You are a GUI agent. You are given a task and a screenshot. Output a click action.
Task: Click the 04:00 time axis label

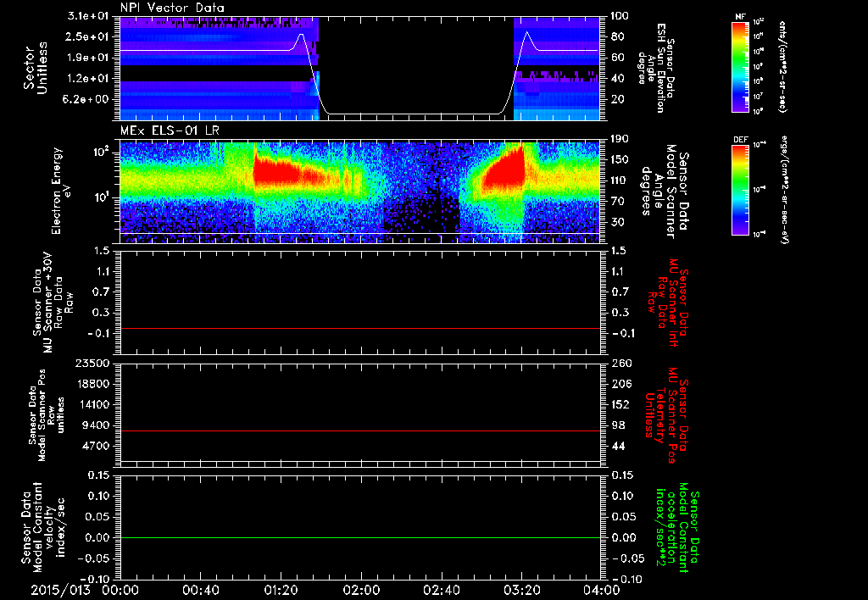[x=602, y=590]
